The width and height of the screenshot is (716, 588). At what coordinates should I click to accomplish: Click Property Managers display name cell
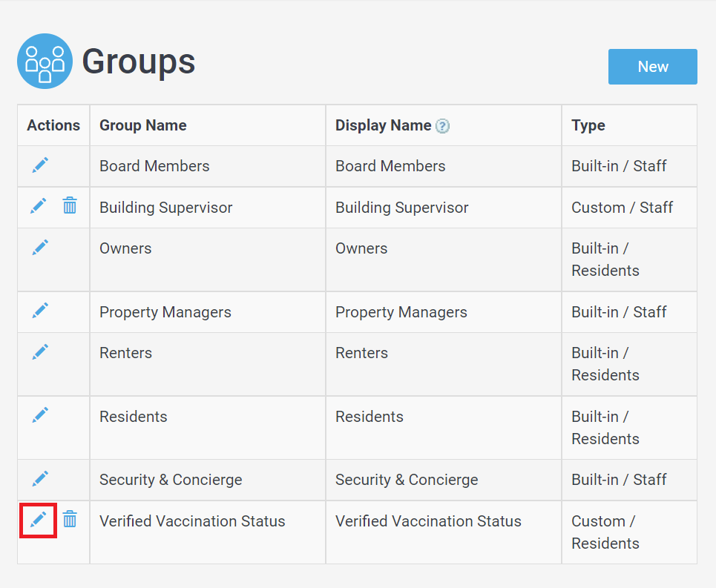click(444, 312)
